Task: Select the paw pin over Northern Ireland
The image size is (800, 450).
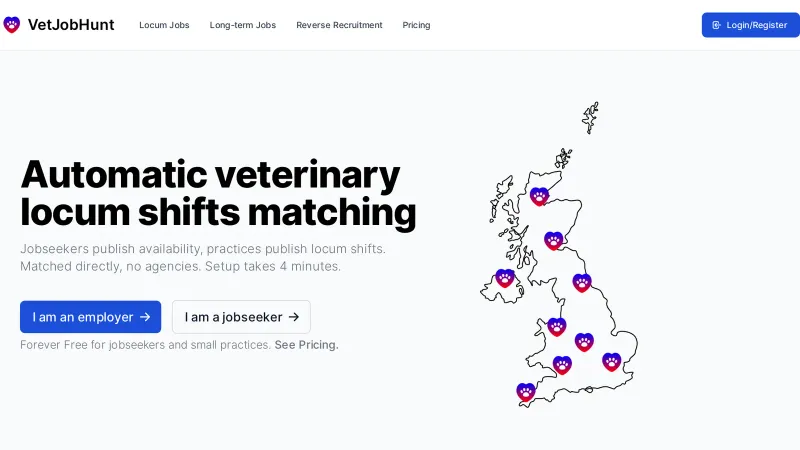Action: coord(505,278)
